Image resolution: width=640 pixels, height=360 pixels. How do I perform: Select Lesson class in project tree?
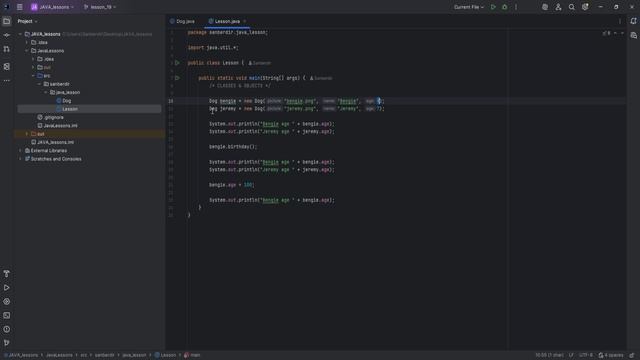tap(70, 109)
